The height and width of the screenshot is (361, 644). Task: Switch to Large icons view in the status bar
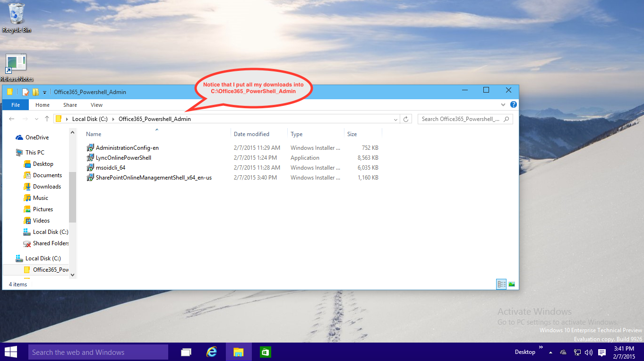tap(511, 284)
